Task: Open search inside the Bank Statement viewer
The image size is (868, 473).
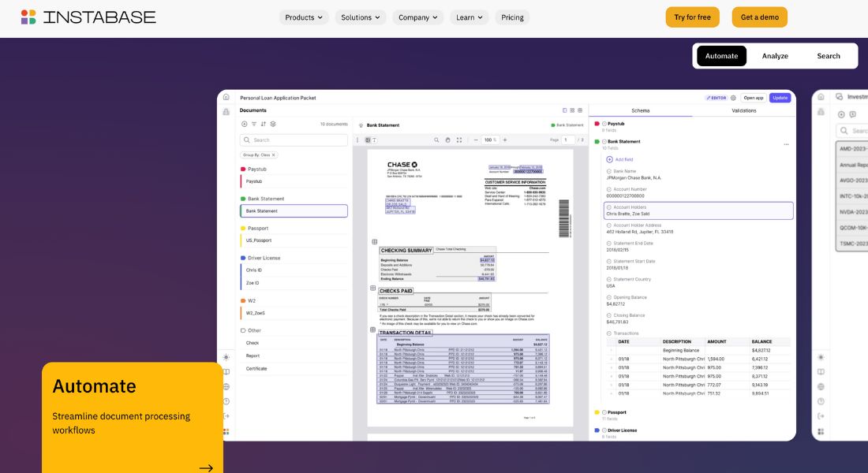Action: point(436,140)
